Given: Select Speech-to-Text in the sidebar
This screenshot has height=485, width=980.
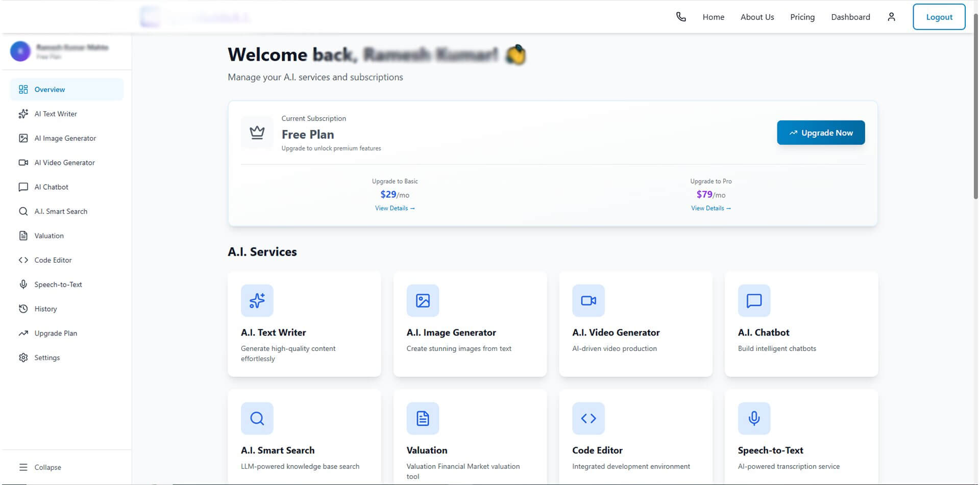Looking at the screenshot, I should [x=66, y=285].
